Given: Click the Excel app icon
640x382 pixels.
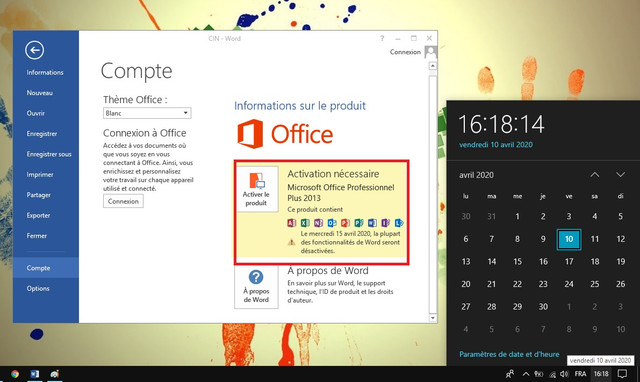Looking at the screenshot, I should [x=305, y=223].
